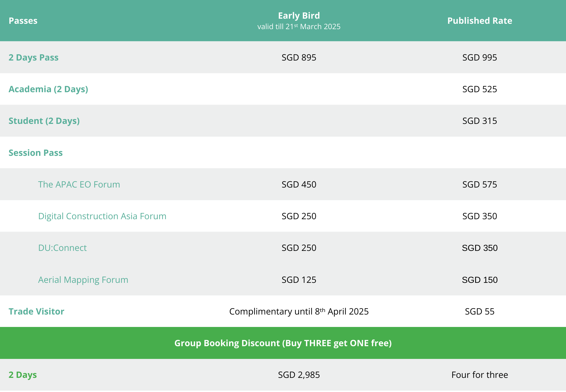Viewport: 566px width, 392px height.
Task: Click the SGD 995 published rate
Action: click(480, 57)
